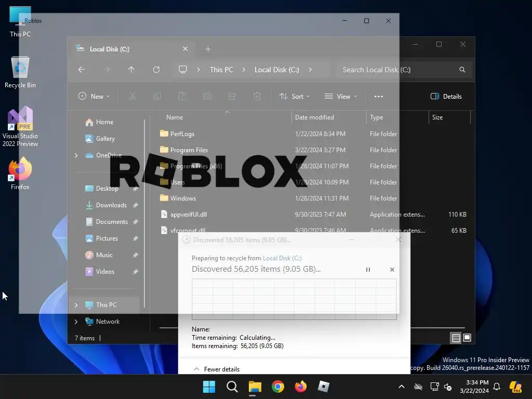Click the Delete trash can icon
532x399 pixels.
pyautogui.click(x=257, y=96)
